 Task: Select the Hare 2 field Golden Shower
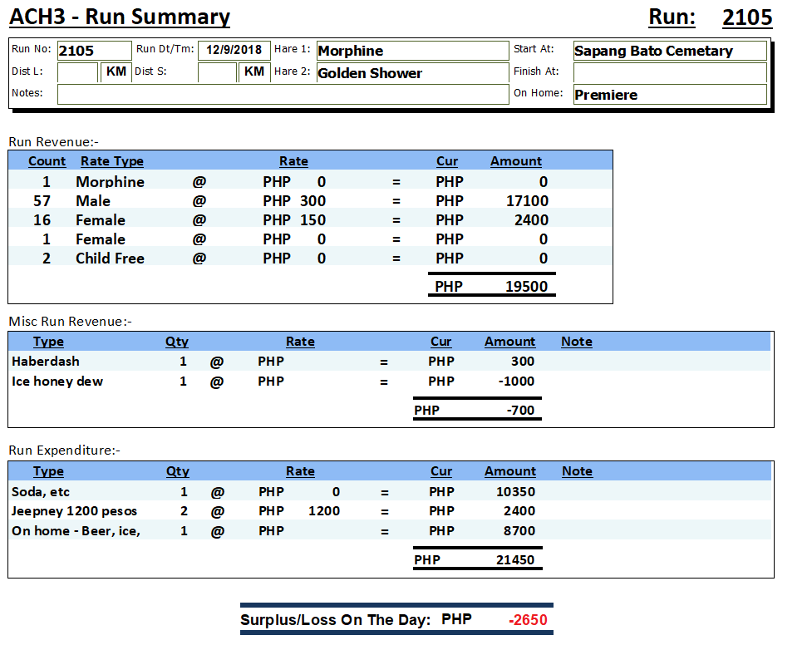pos(411,73)
